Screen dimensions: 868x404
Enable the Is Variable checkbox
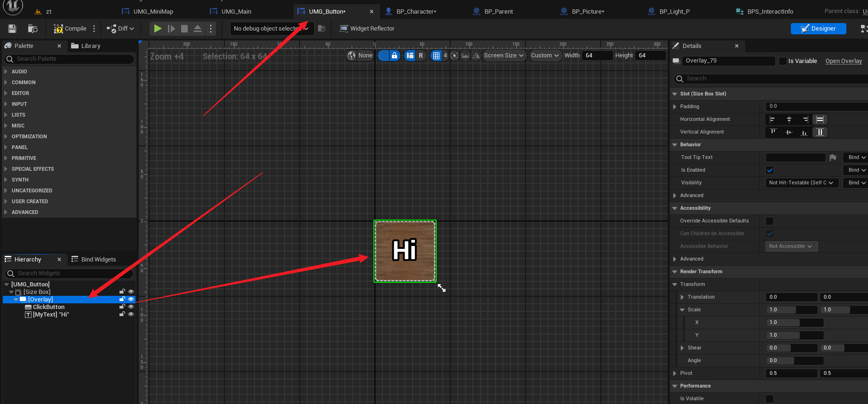click(783, 61)
